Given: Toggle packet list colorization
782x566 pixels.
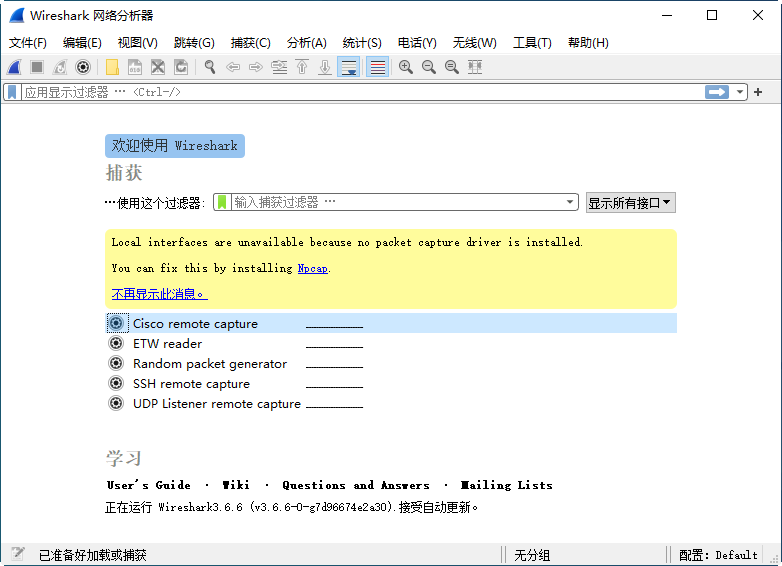Looking at the screenshot, I should tap(378, 67).
